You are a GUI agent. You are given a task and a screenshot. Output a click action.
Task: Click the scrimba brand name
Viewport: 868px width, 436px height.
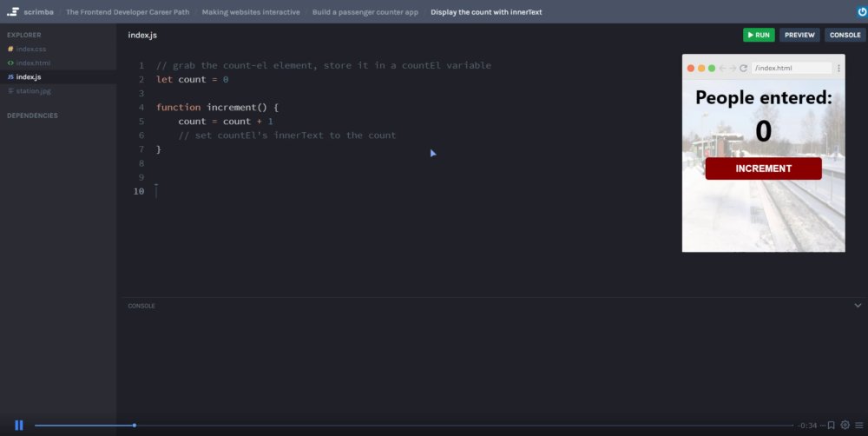38,11
